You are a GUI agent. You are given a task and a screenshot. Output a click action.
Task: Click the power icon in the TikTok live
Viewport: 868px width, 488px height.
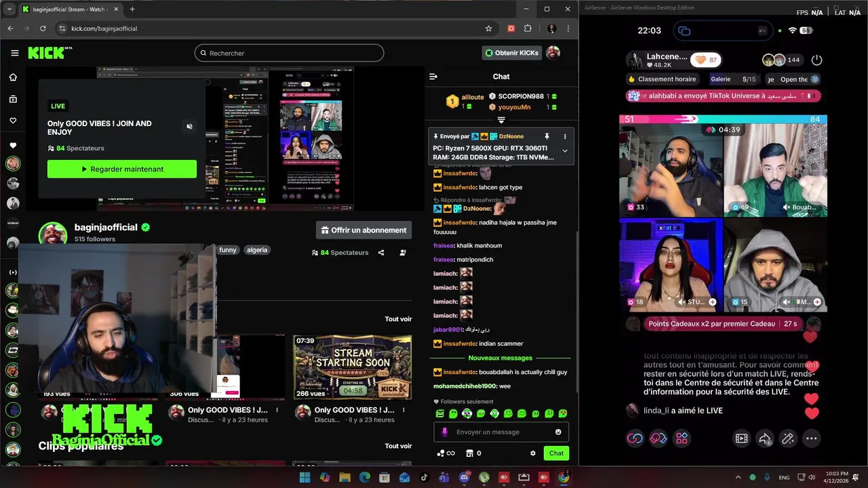816,60
